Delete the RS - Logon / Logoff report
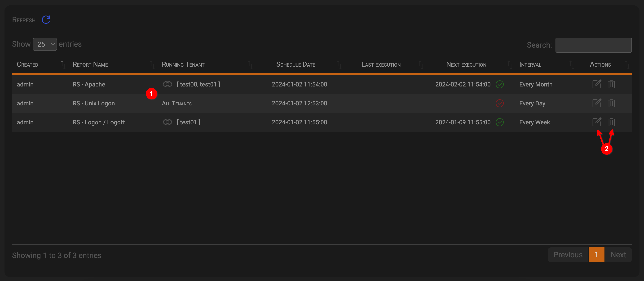 click(611, 122)
